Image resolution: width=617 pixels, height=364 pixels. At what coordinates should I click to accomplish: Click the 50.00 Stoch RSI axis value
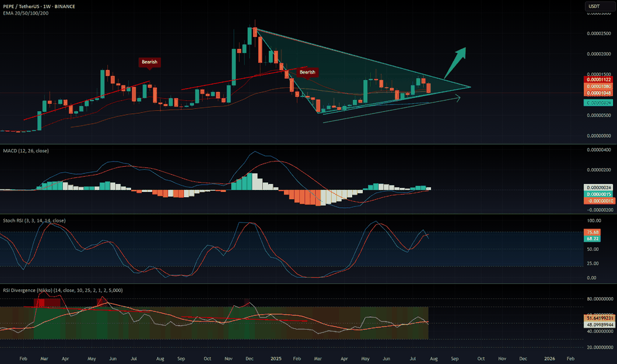point(593,249)
